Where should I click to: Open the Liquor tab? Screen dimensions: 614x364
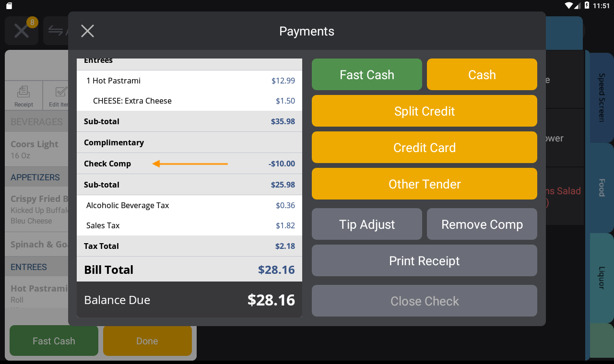click(601, 278)
